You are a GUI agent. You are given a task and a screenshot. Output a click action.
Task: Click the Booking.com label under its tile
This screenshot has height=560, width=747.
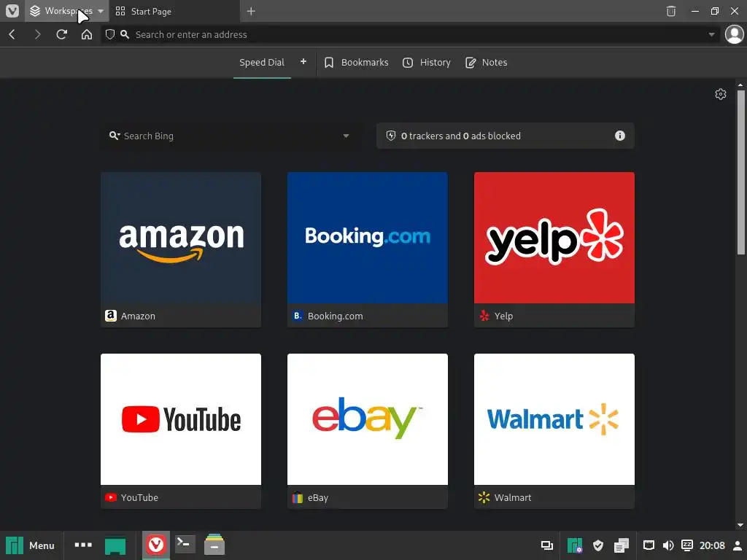click(335, 316)
